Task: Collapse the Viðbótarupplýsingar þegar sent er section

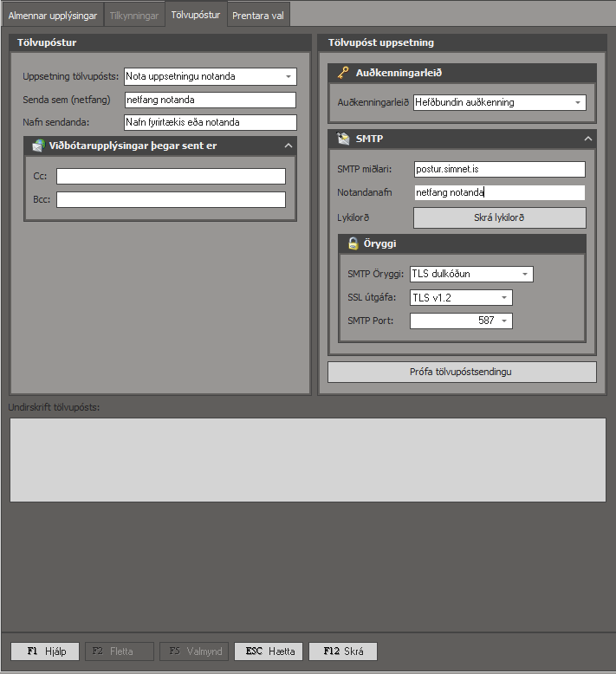Action: [289, 146]
